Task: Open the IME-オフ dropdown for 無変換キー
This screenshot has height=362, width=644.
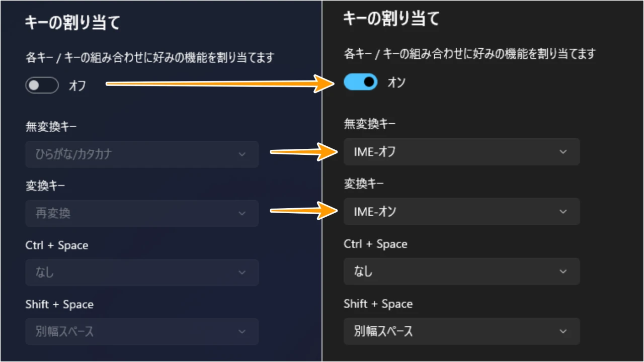Action: point(461,152)
